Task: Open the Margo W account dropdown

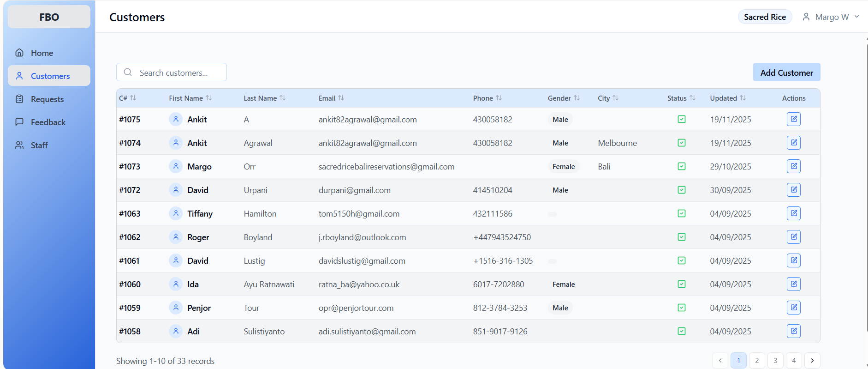Action: point(831,17)
